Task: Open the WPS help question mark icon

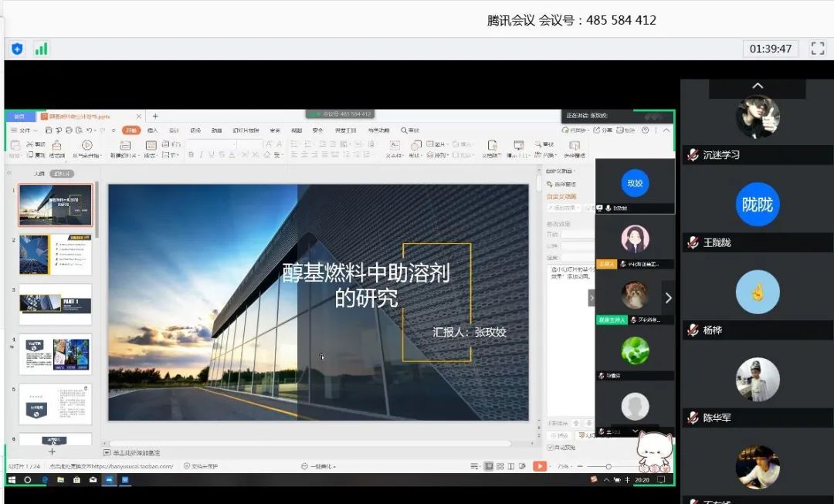Action: (x=645, y=130)
